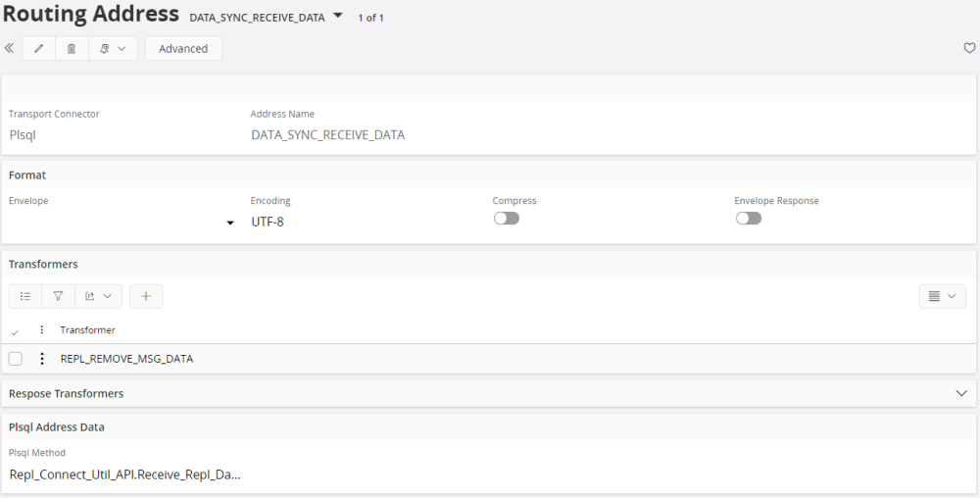Click the heart favorite icon
Viewport: 980px width, 498px height.
coord(969,48)
